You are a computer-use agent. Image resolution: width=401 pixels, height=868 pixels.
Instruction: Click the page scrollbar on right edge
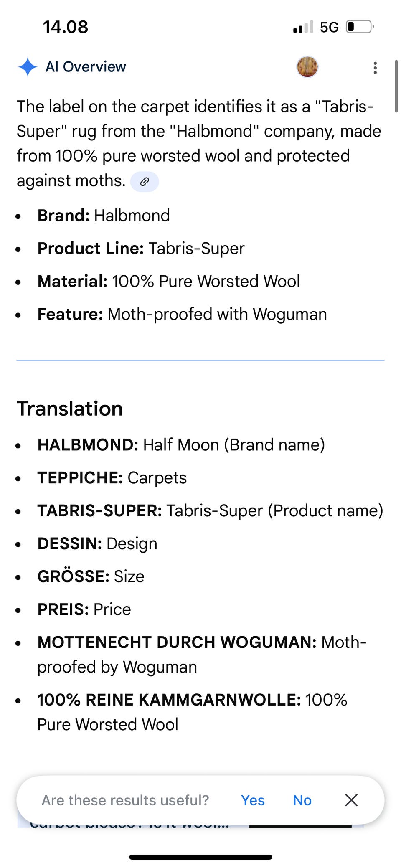pos(396,86)
